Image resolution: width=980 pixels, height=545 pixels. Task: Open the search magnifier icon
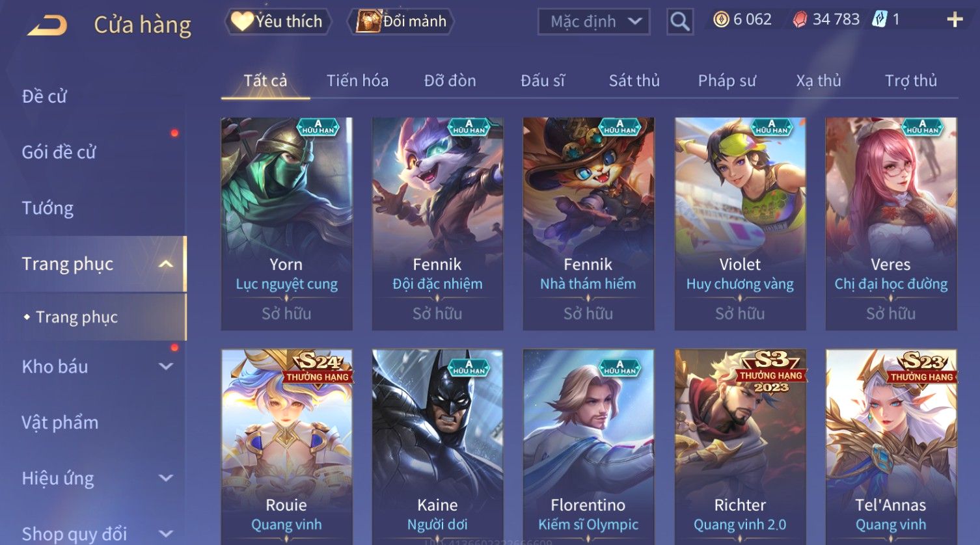pos(680,21)
